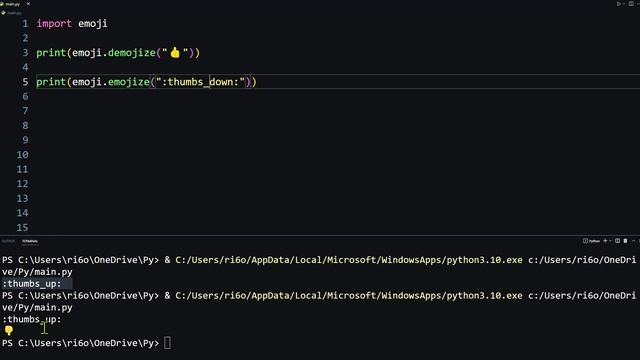Screen dimensions: 640x360
Task: Click line number 10 in the gutter
Action: click(22, 155)
